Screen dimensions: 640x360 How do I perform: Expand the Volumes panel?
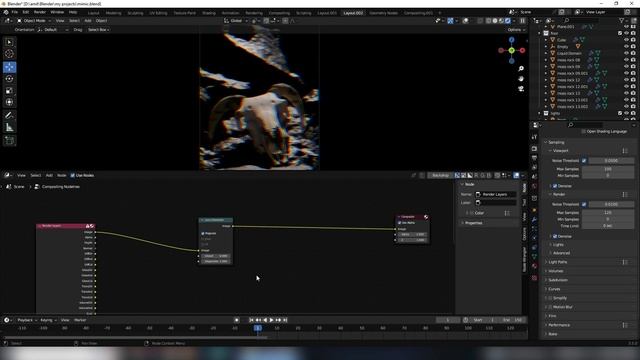(x=555, y=271)
